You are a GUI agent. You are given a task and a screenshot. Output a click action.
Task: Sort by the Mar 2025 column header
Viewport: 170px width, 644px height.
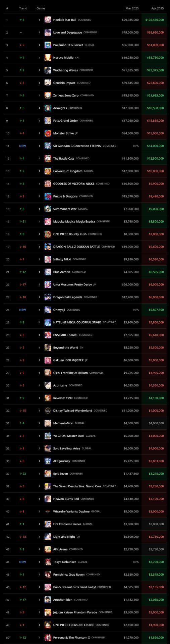coord(132,8)
